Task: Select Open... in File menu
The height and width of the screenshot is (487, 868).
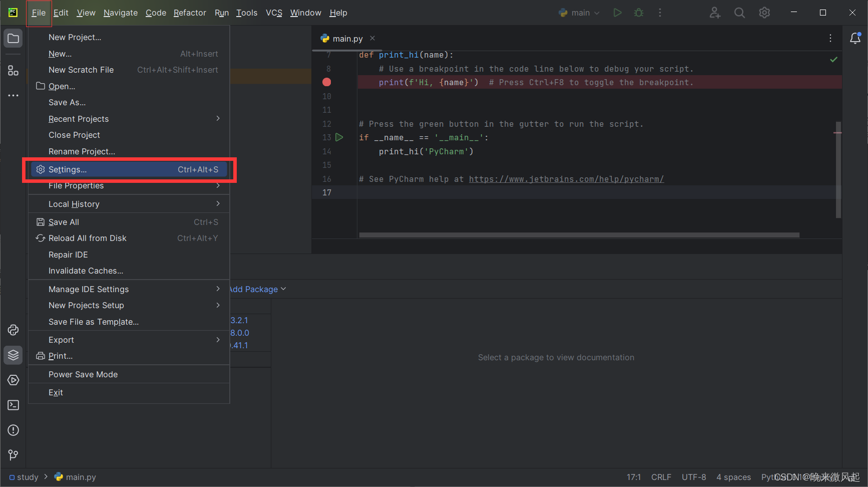Action: [129, 86]
